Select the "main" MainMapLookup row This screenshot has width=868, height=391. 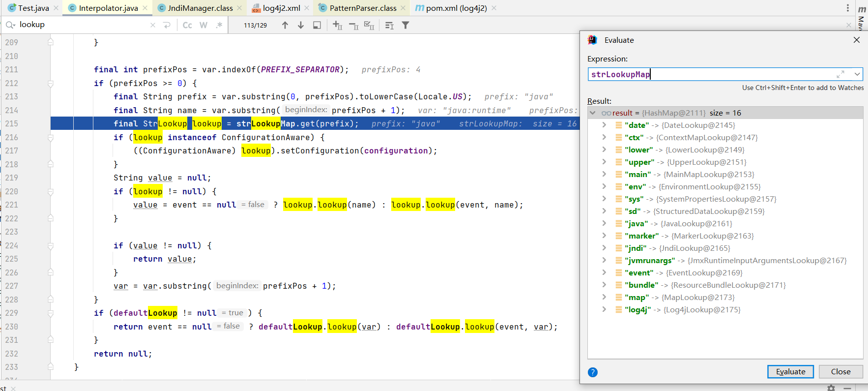coord(725,174)
